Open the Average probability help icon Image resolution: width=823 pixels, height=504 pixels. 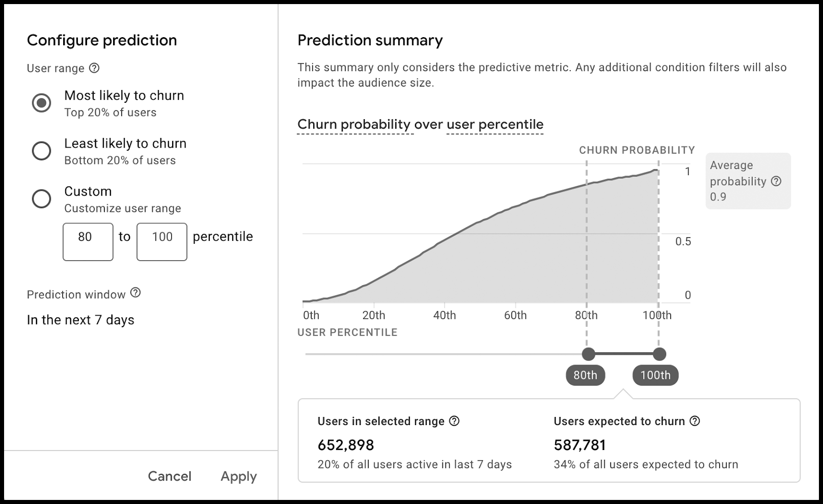click(776, 181)
